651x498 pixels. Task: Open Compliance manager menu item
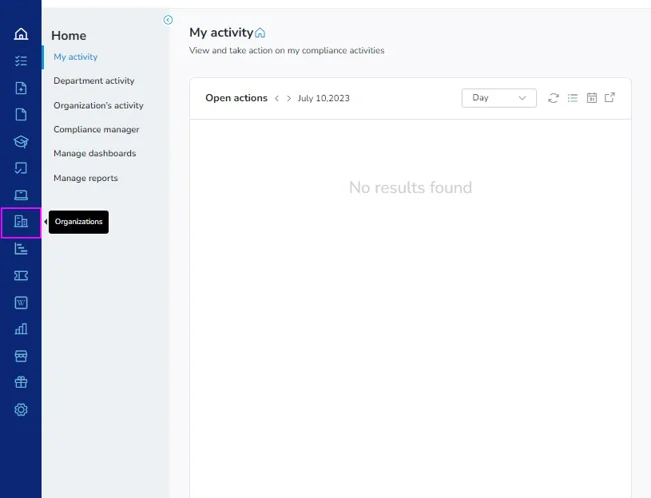96,130
